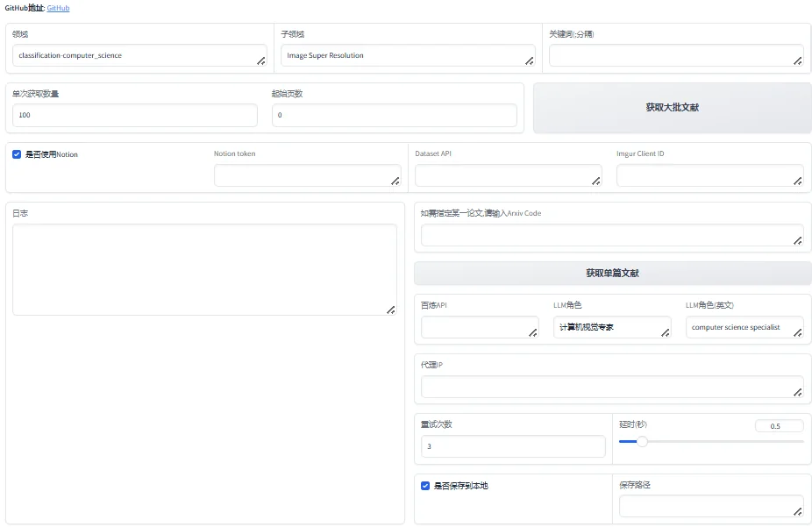Click the resize handle of 保存路径 field
This screenshot has width=812, height=527.
coord(797,511)
